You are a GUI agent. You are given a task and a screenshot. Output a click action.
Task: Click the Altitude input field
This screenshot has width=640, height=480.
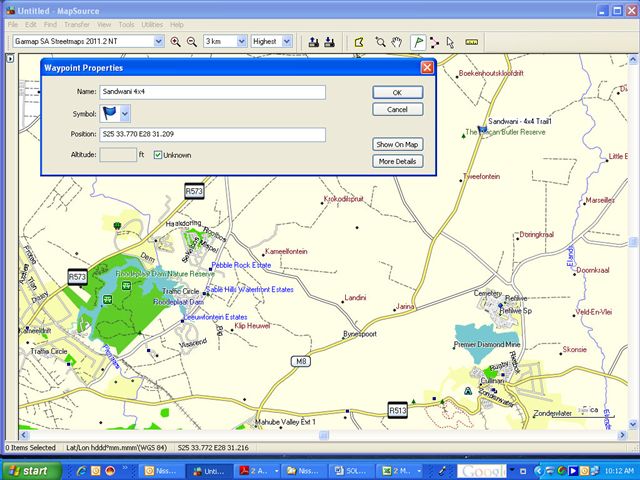(x=118, y=155)
